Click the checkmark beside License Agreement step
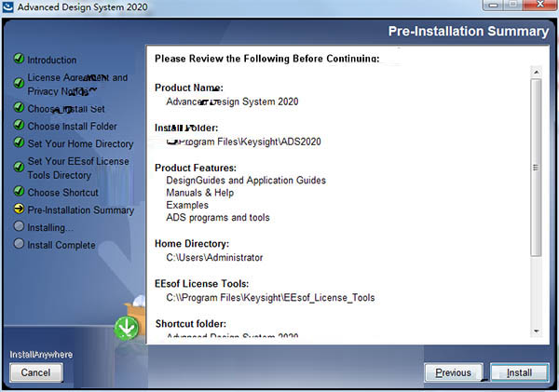 [19, 83]
